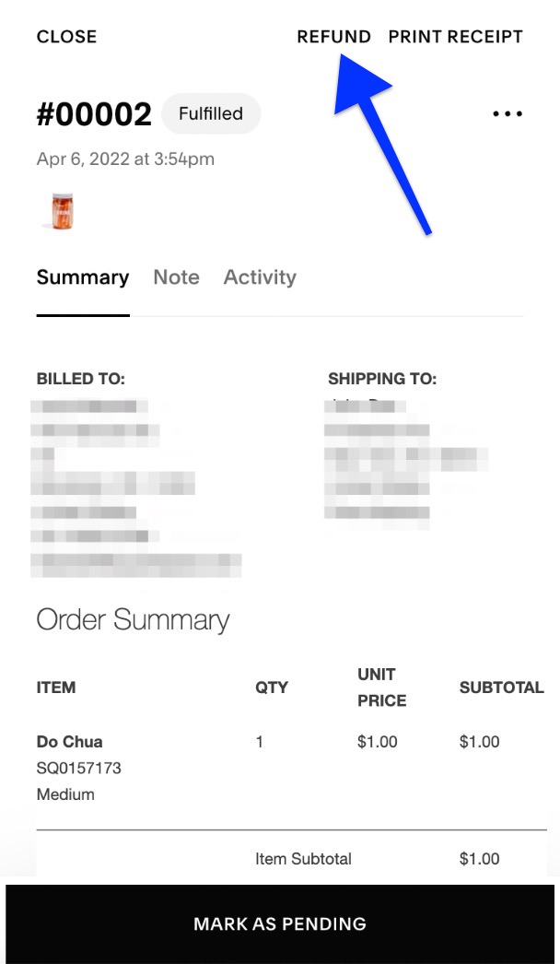This screenshot has height=964, width=560.
Task: Select the order number #00002 heading
Action: click(95, 113)
